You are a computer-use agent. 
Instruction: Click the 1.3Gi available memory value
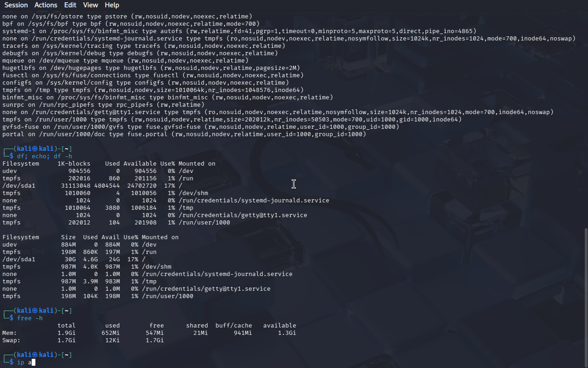[287, 333]
